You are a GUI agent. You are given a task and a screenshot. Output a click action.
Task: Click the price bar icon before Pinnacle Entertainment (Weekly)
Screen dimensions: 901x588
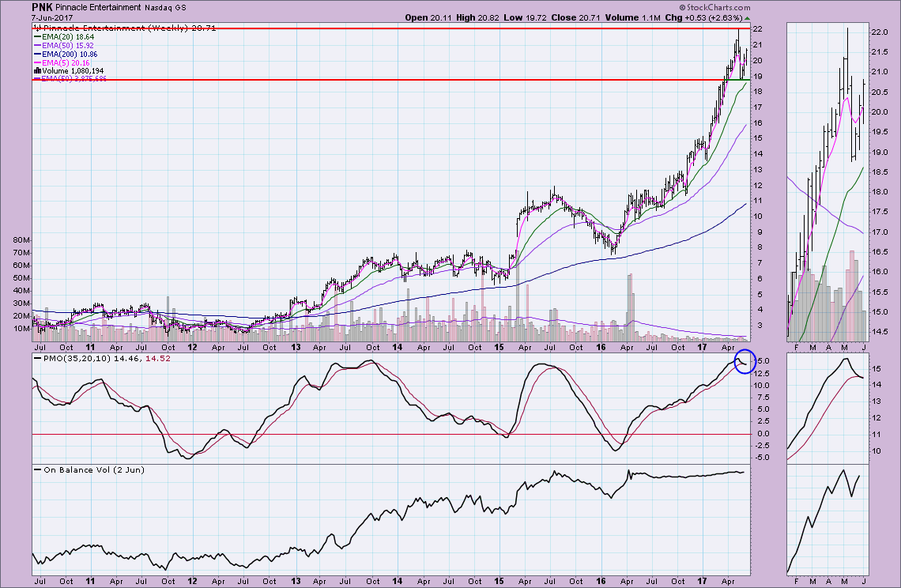(x=36, y=27)
